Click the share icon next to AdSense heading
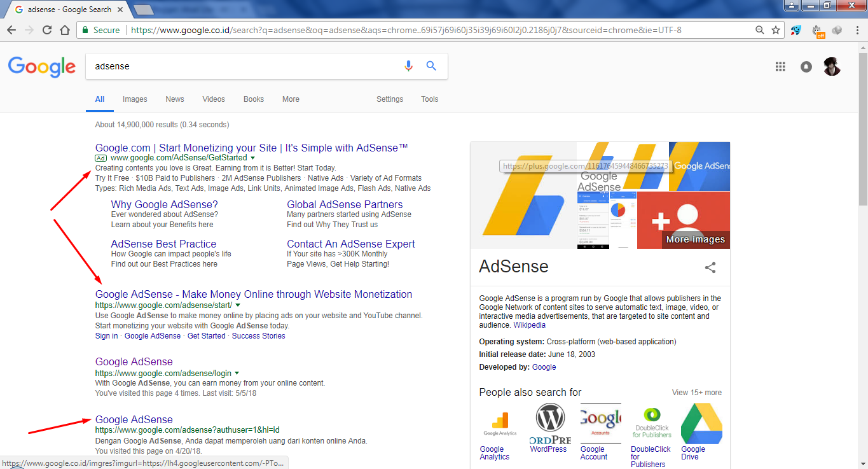868x469 pixels. click(710, 268)
